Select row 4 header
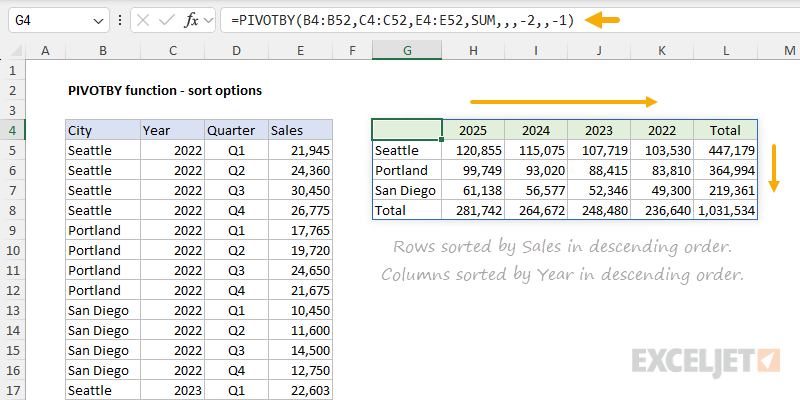Screen dimensions: 800x400 [13, 130]
